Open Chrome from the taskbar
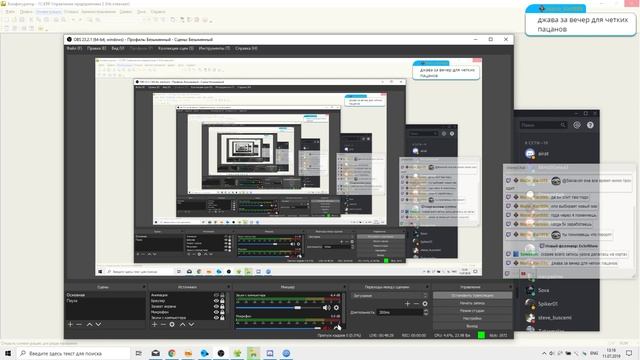This screenshot has width=640, height=360. pos(172,353)
